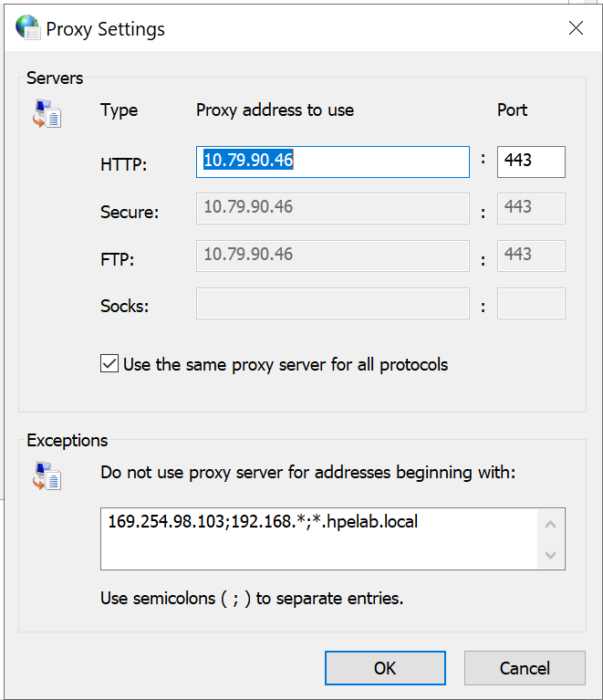Click the Exceptions section computer icon
The image size is (603, 700).
tap(47, 476)
